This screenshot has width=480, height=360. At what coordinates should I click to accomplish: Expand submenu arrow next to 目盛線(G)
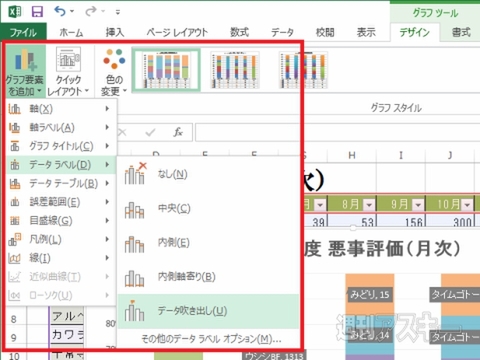click(x=107, y=221)
